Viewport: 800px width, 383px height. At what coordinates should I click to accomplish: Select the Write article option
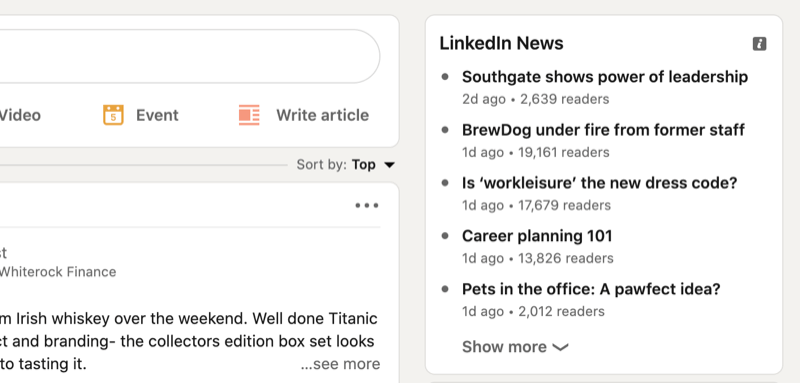click(304, 115)
